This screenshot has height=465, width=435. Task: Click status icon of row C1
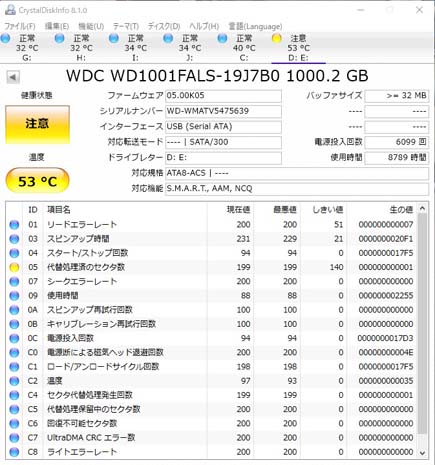[x=14, y=367]
